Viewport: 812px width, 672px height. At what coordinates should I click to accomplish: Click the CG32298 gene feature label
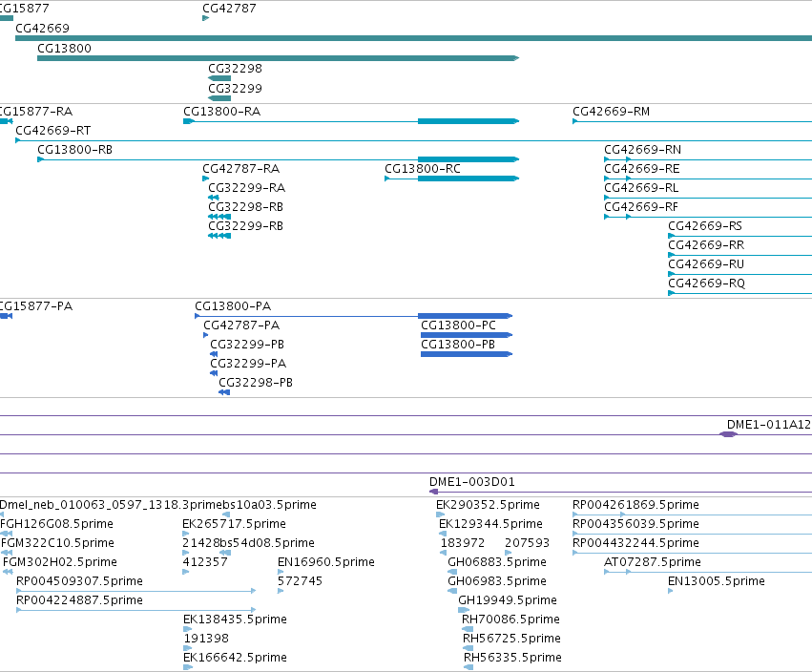point(235,69)
